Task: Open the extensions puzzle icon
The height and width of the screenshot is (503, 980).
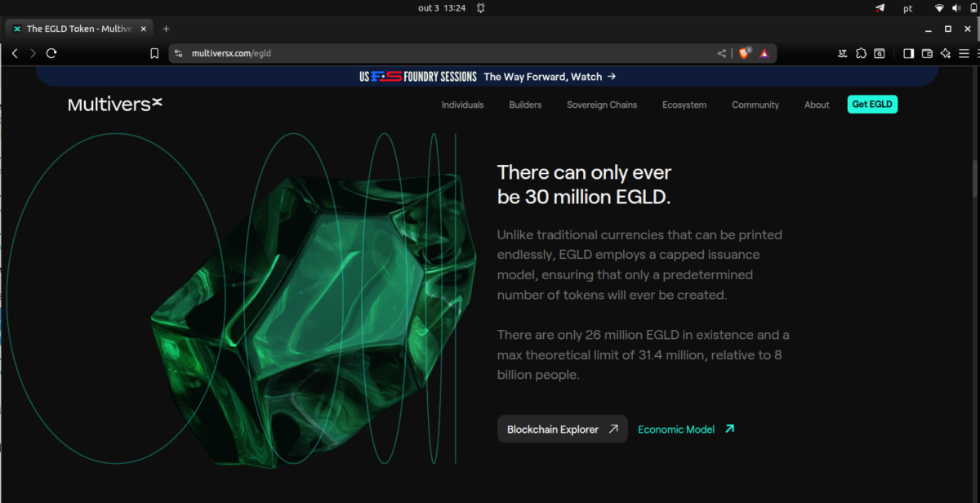Action: click(861, 53)
